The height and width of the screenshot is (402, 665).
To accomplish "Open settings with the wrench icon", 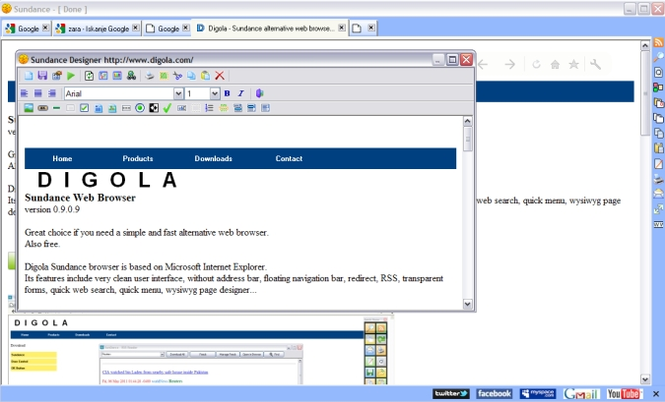I will click(595, 64).
